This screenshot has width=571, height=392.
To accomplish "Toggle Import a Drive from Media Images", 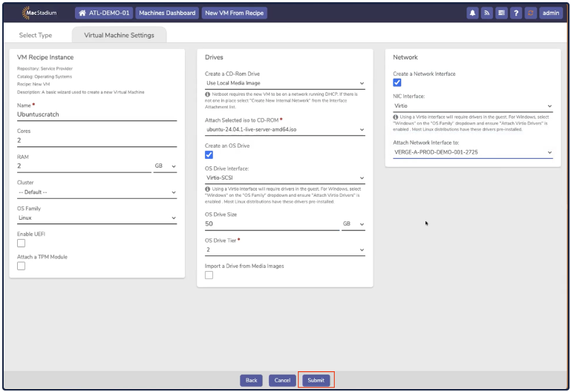I will click(x=209, y=275).
